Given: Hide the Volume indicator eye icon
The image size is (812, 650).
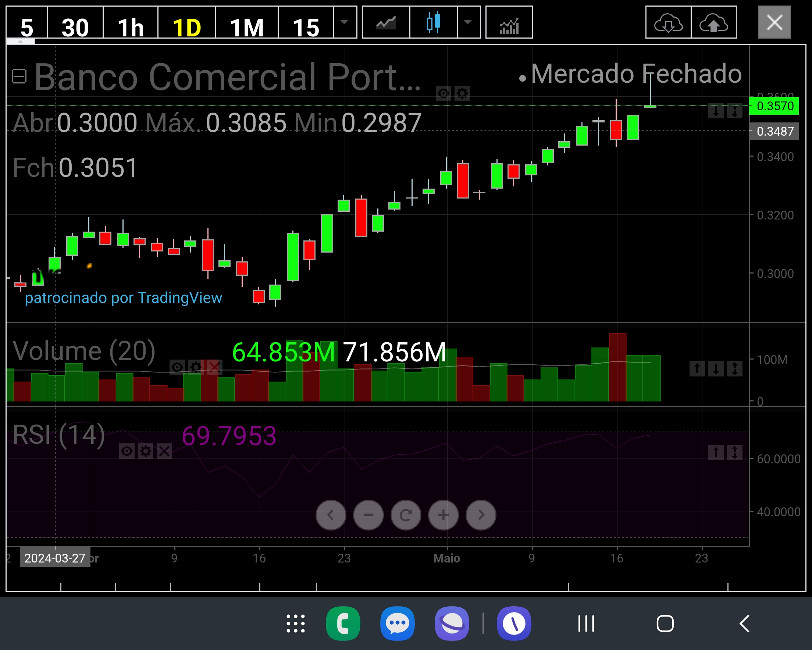Looking at the screenshot, I should 177,367.
